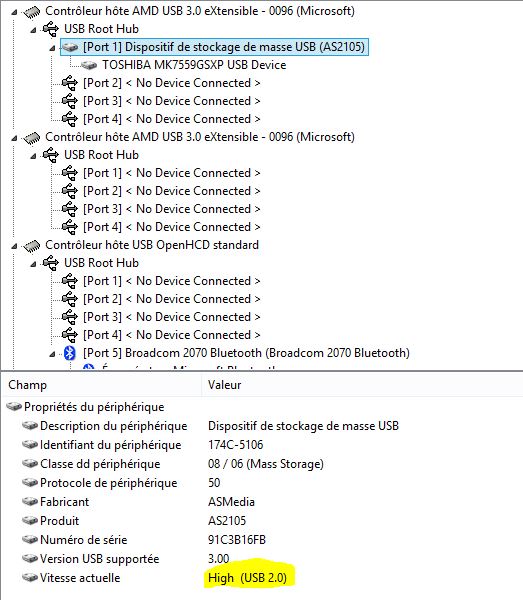
Task: Collapse Root Hub of the empty AMD controller
Action: (x=34, y=156)
